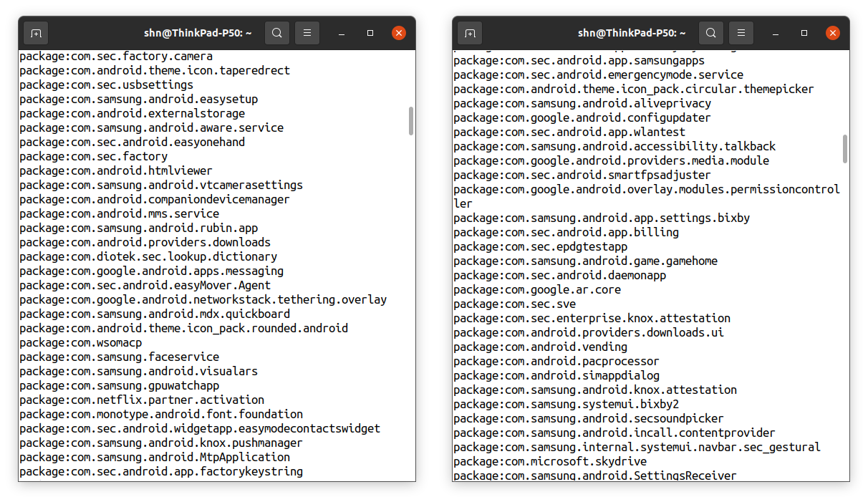Click 'package:com.samsung.android.game.gamehome' line
868x502 pixels.
click(586, 261)
